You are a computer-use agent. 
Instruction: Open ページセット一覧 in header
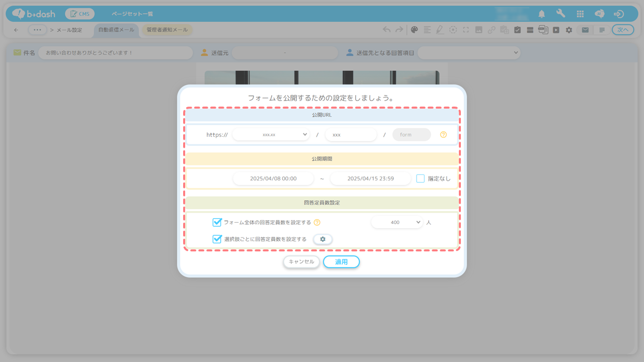pyautogui.click(x=132, y=14)
